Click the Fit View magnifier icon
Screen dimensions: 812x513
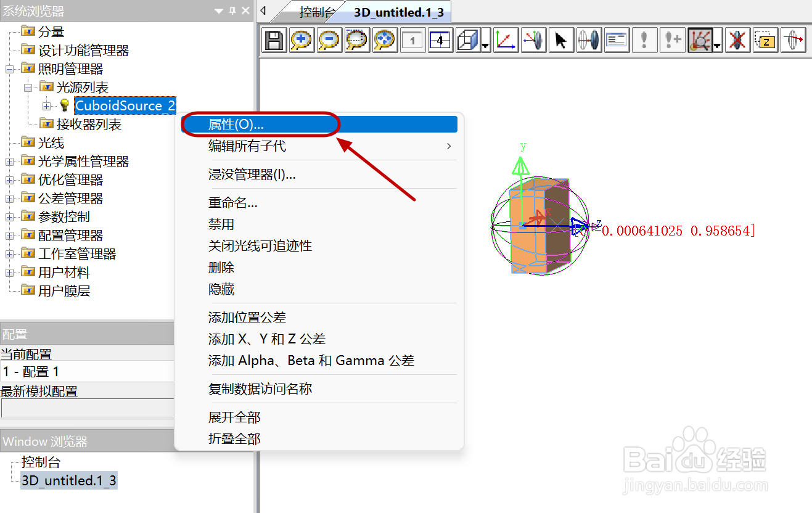tap(384, 39)
